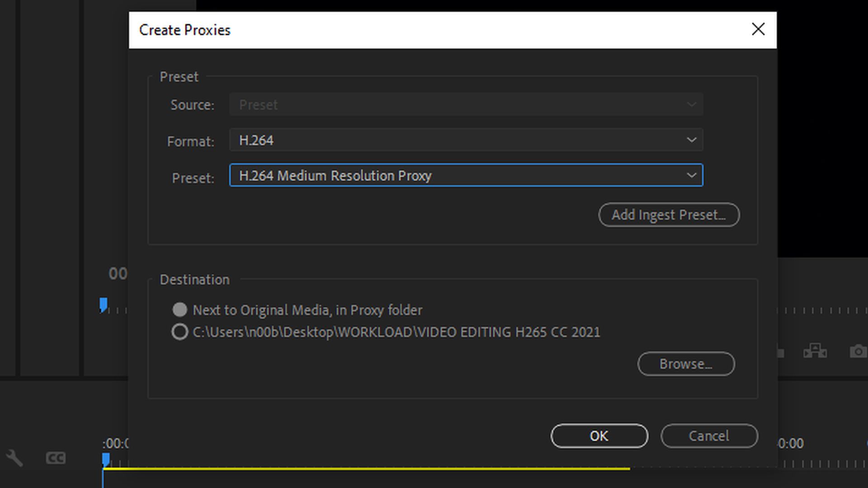Open timeline display settings wrench
The height and width of the screenshot is (488, 868).
coord(14,458)
